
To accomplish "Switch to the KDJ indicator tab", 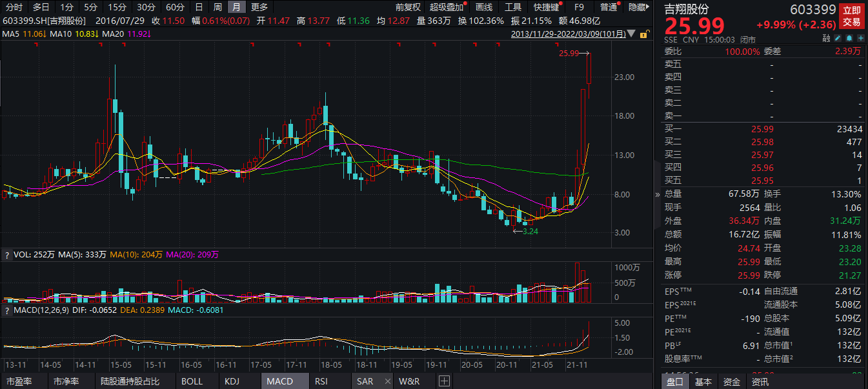I will (x=232, y=381).
